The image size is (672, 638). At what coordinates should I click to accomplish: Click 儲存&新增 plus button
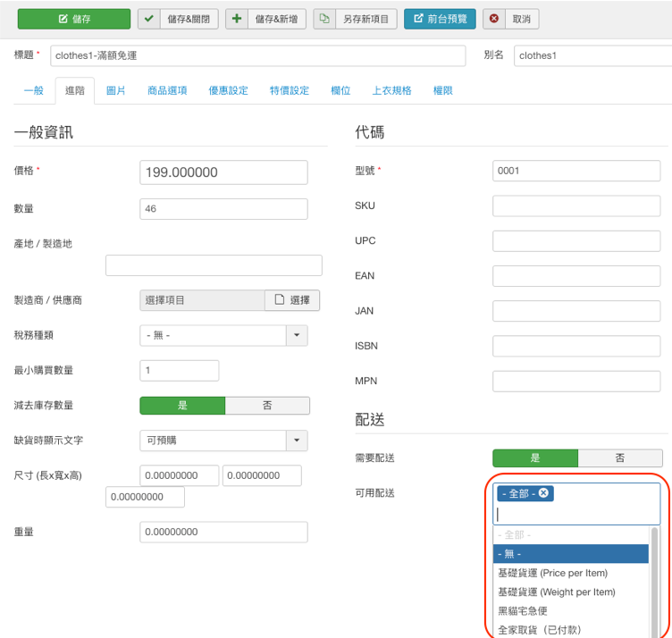click(265, 19)
